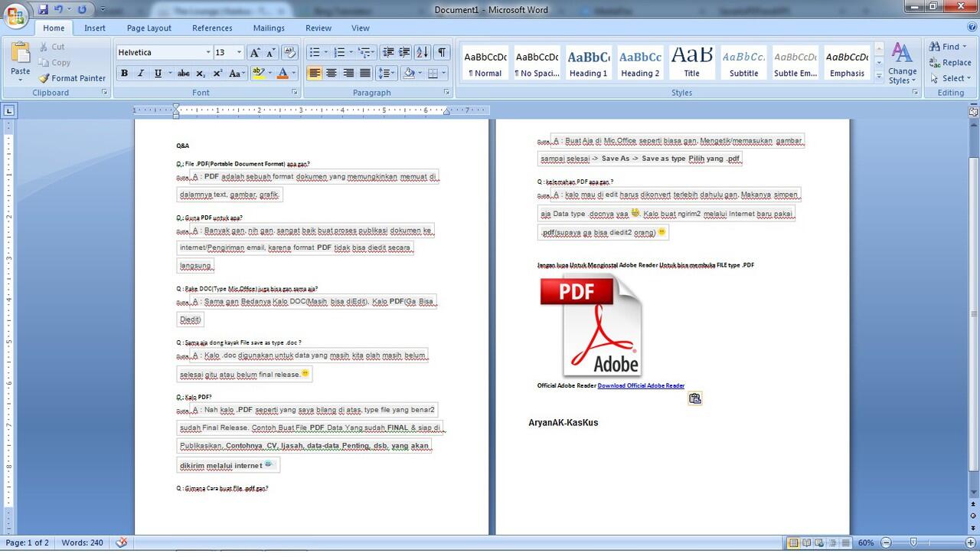Clear formatting from the text
This screenshot has height=557, width=980.
(289, 53)
